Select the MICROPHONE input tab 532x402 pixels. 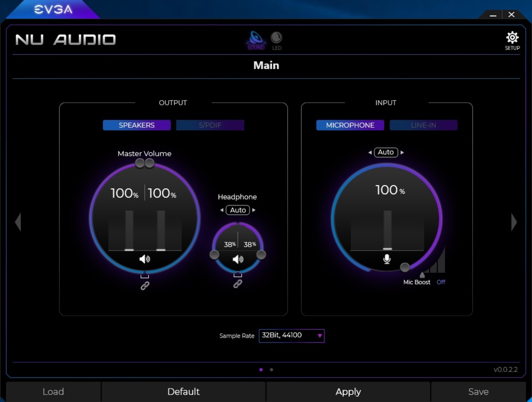pos(350,125)
